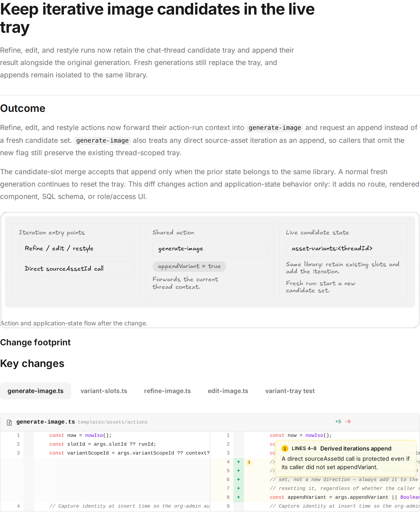420x512 pixels.
Task: Click the green plus marker on line 8
Action: coord(239,497)
